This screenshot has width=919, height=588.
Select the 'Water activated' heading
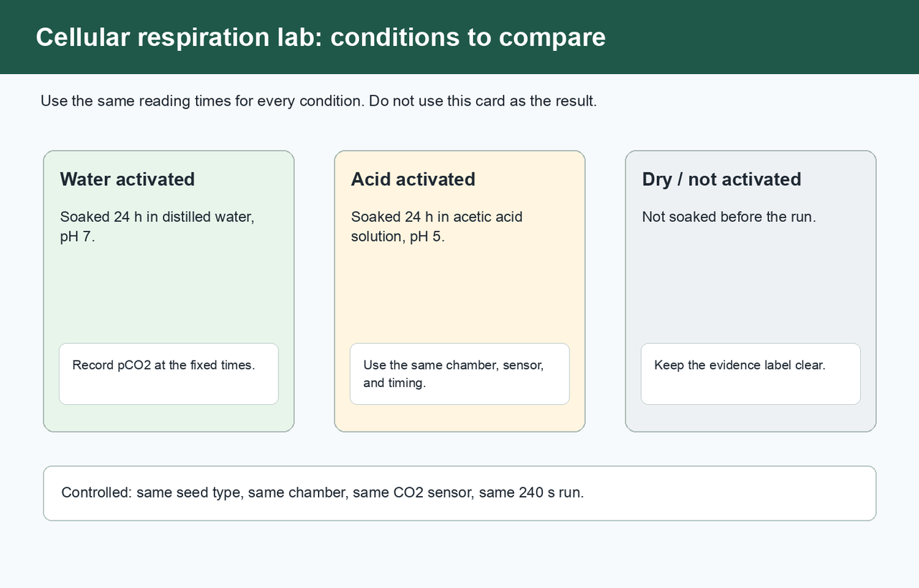127,179
